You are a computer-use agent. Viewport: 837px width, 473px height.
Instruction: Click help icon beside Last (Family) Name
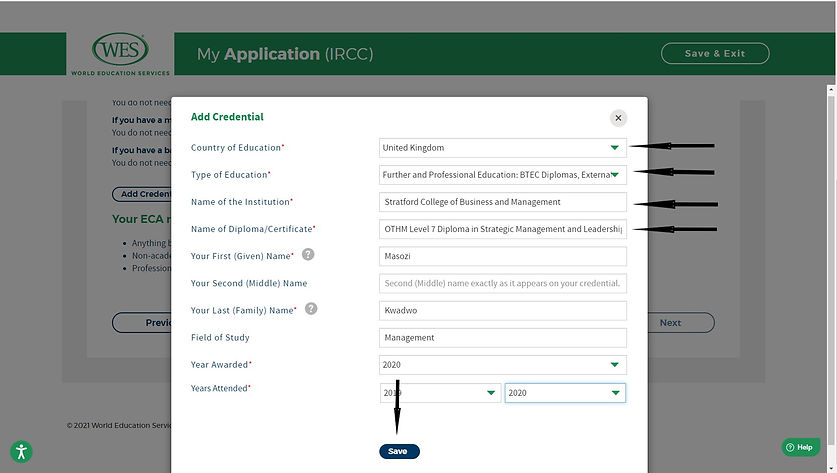311,309
